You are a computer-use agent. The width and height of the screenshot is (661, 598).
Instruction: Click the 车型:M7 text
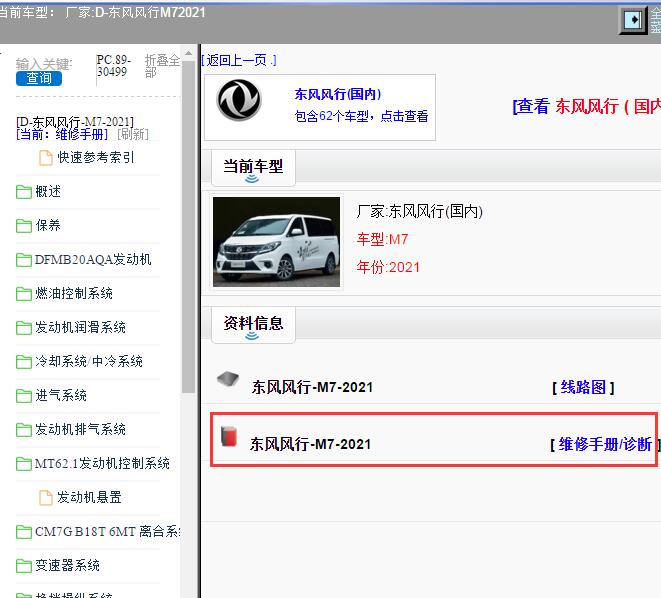click(382, 239)
